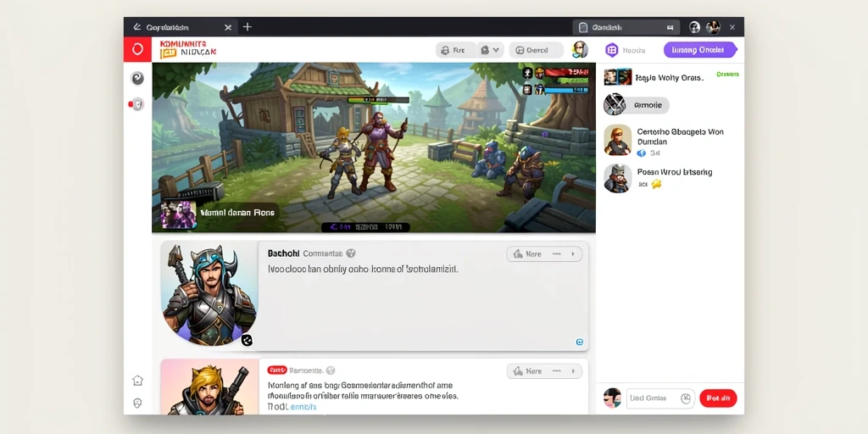Expand the dropdown chevron next to the lock icon
Screen dimensions: 868x434
pyautogui.click(x=496, y=50)
